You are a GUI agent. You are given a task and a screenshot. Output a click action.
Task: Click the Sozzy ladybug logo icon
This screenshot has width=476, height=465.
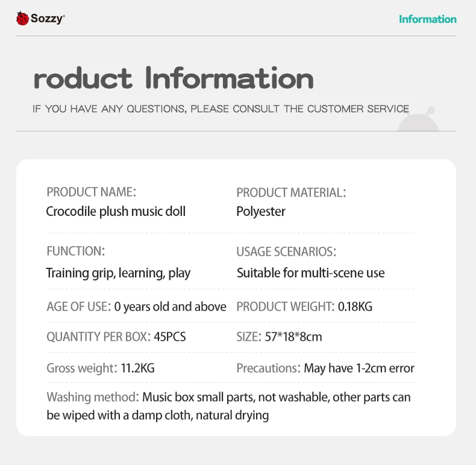click(22, 19)
